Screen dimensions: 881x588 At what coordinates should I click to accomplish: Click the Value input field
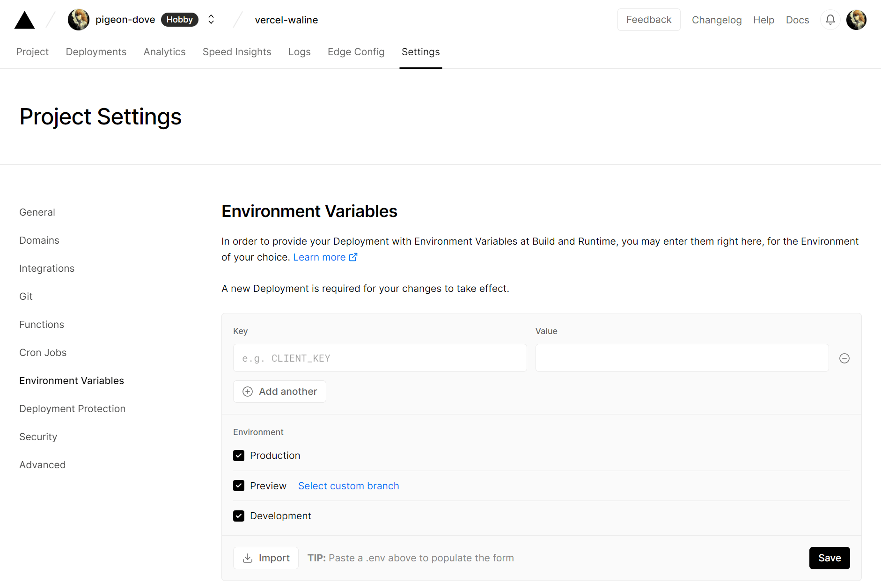(x=682, y=358)
